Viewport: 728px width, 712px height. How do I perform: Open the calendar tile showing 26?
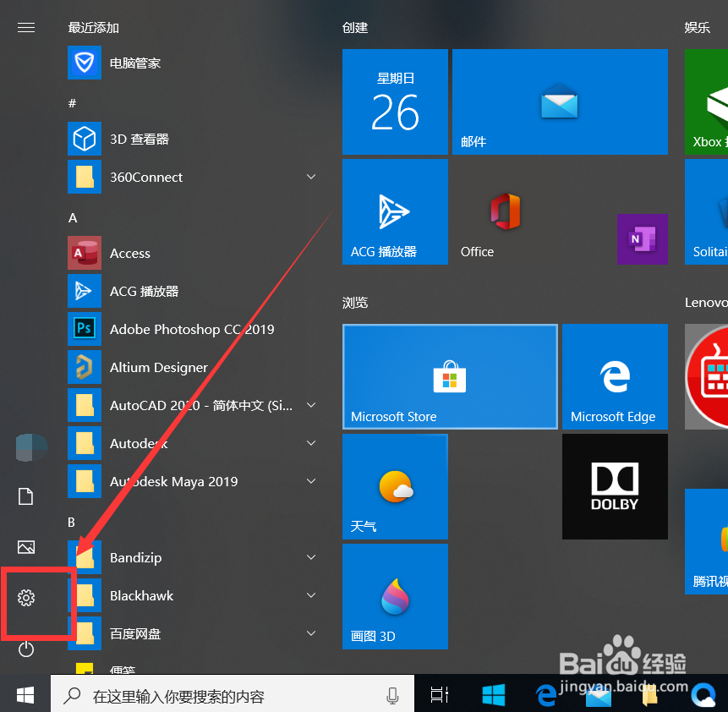395,101
